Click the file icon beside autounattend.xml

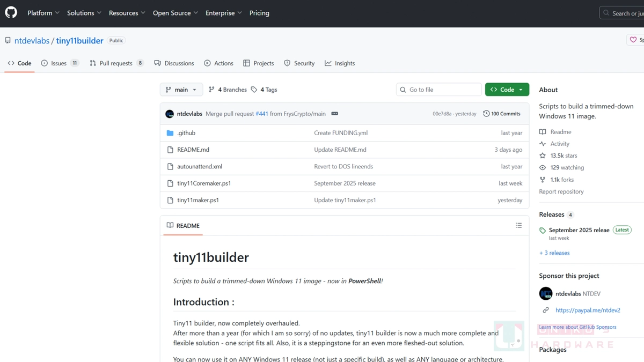click(x=170, y=166)
